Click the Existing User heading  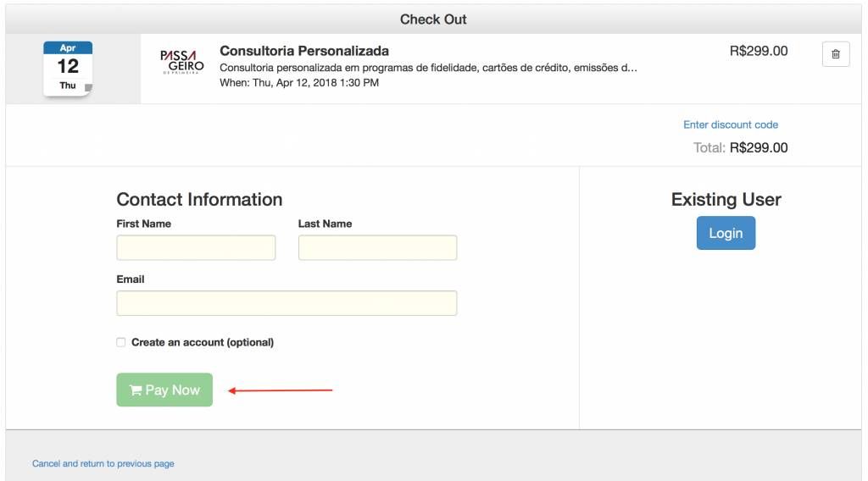(x=726, y=199)
